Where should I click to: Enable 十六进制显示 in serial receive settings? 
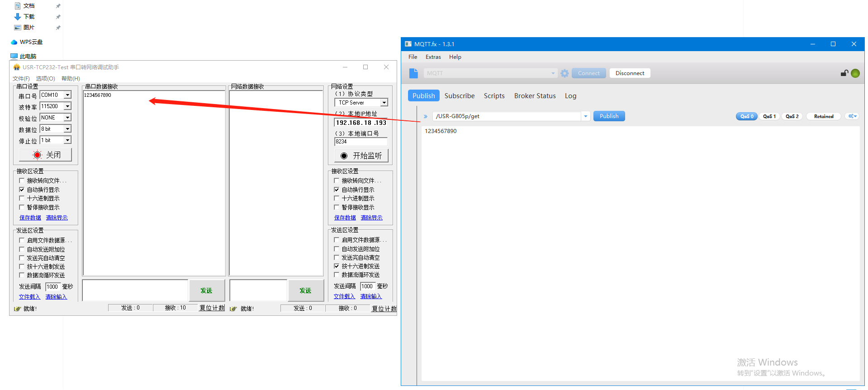point(22,198)
